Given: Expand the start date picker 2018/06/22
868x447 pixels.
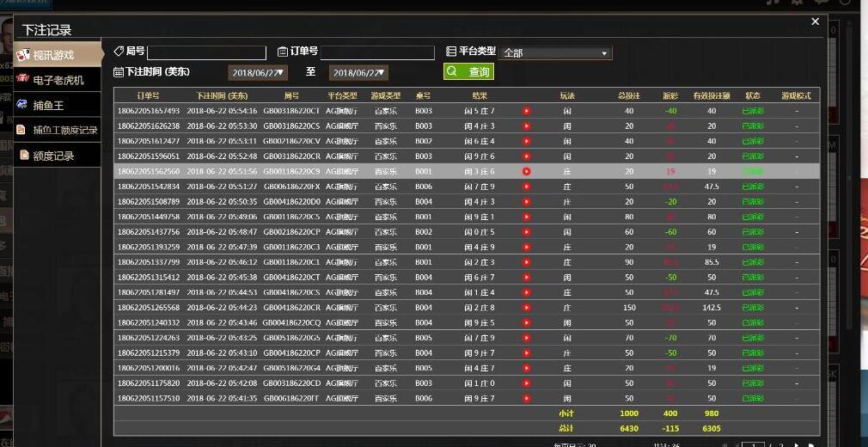Looking at the screenshot, I should pyautogui.click(x=258, y=73).
